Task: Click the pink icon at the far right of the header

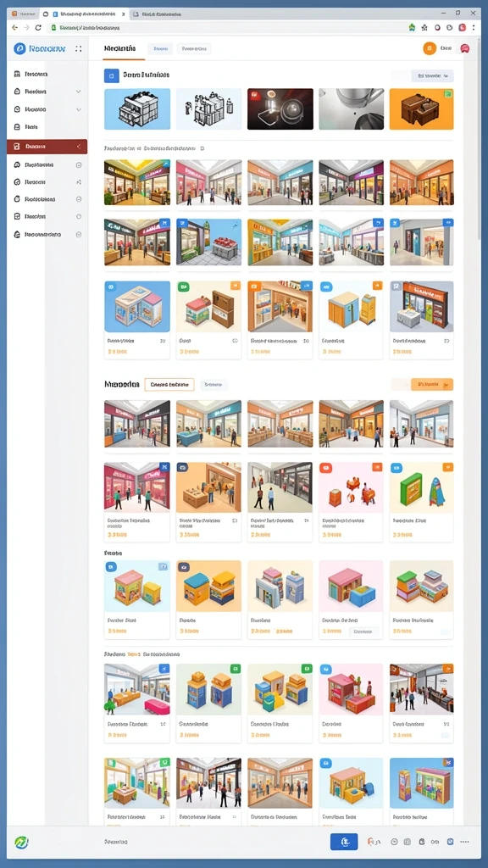Action: pyautogui.click(x=465, y=48)
